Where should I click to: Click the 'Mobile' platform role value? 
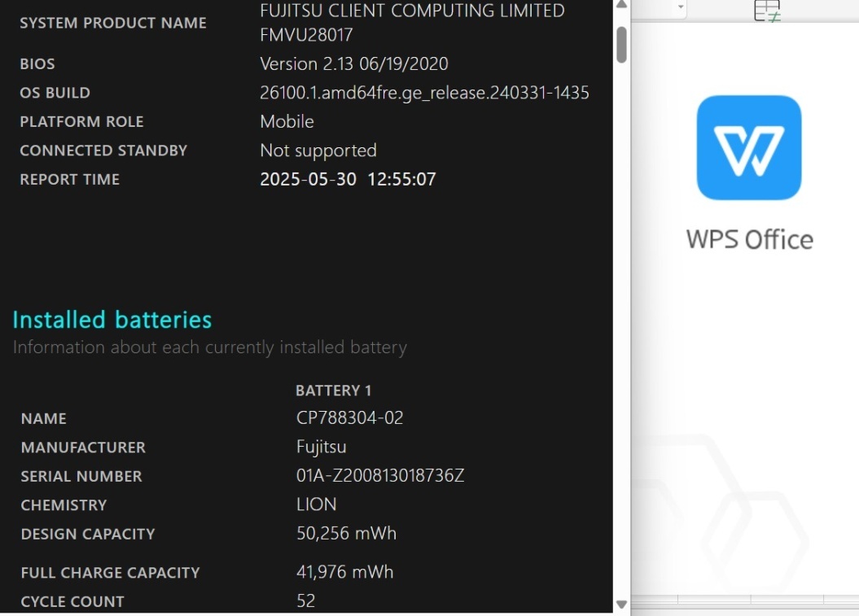[x=287, y=121]
